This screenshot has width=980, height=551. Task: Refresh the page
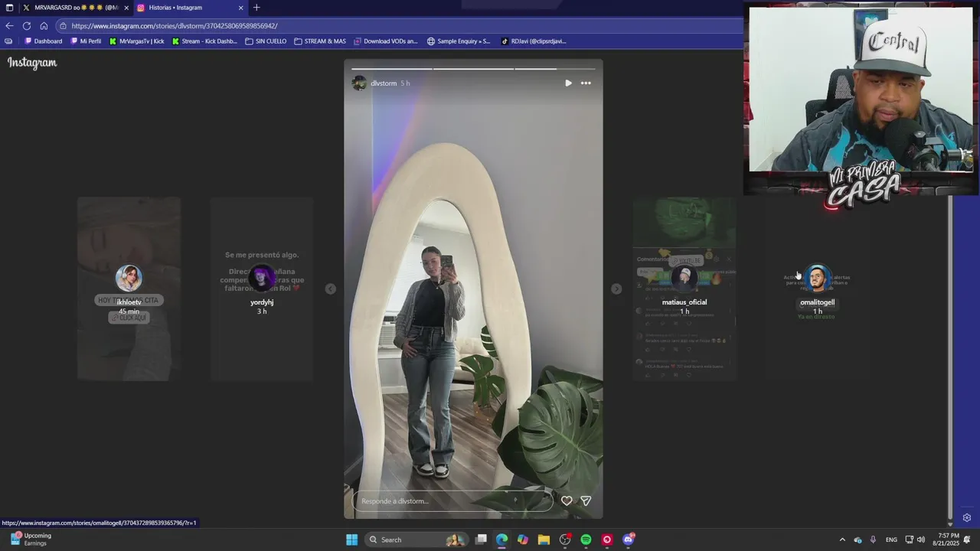coord(27,25)
